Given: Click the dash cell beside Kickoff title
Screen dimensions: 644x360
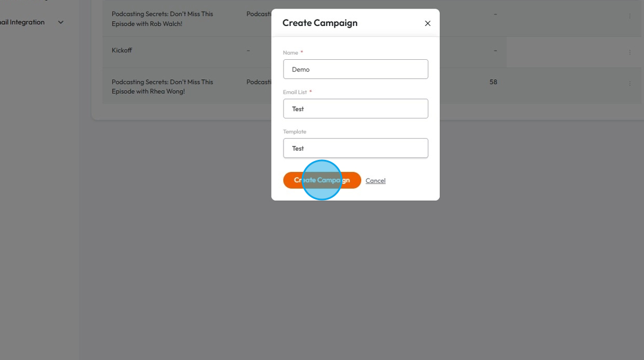Looking at the screenshot, I should [x=248, y=51].
